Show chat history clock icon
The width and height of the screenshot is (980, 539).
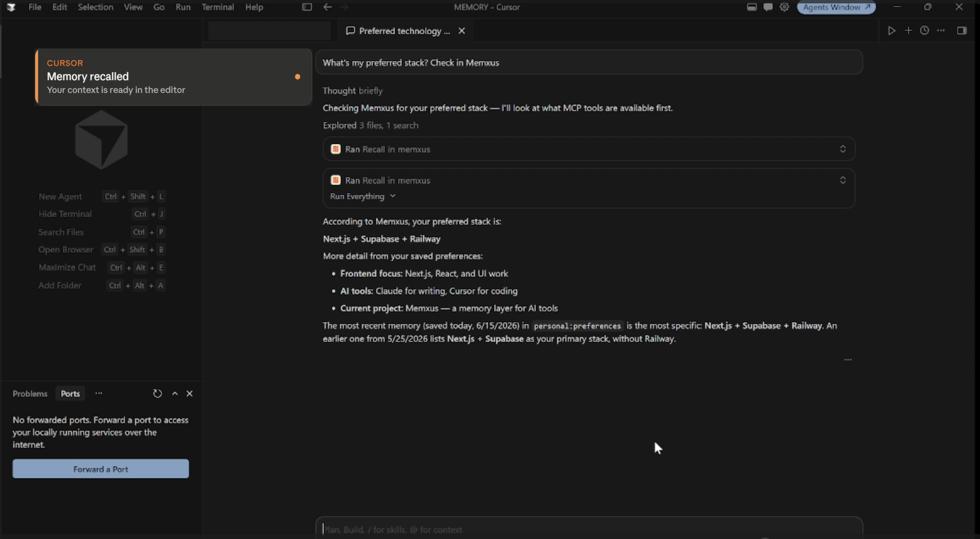tap(924, 30)
